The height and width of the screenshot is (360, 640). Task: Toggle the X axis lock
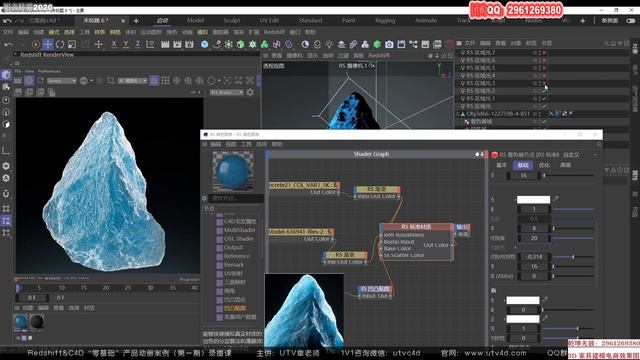click(x=114, y=44)
